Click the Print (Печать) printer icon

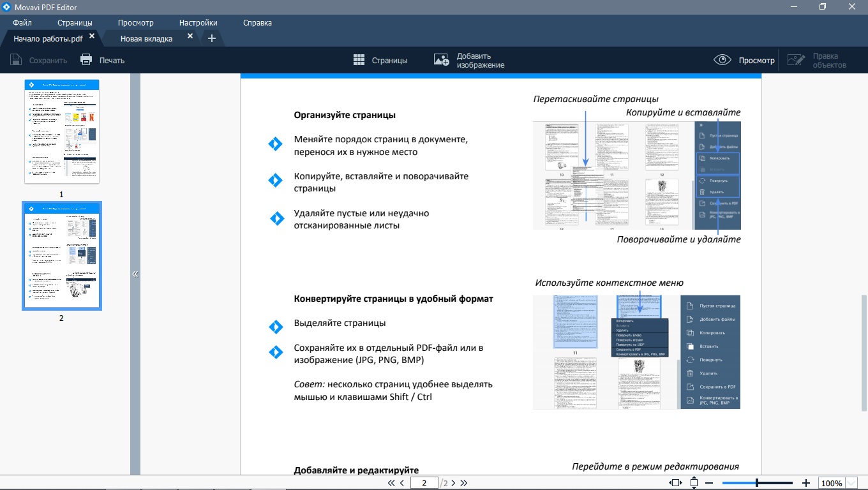pos(86,60)
